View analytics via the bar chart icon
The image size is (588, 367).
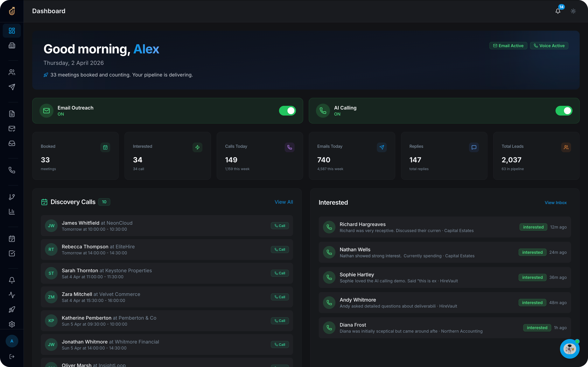(12, 212)
